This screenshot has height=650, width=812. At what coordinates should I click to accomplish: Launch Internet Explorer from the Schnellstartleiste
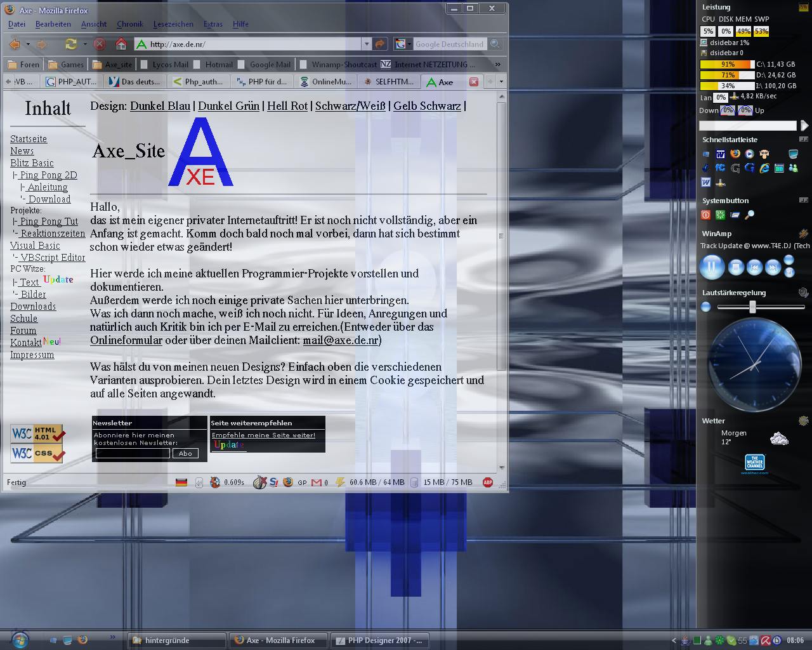[764, 168]
